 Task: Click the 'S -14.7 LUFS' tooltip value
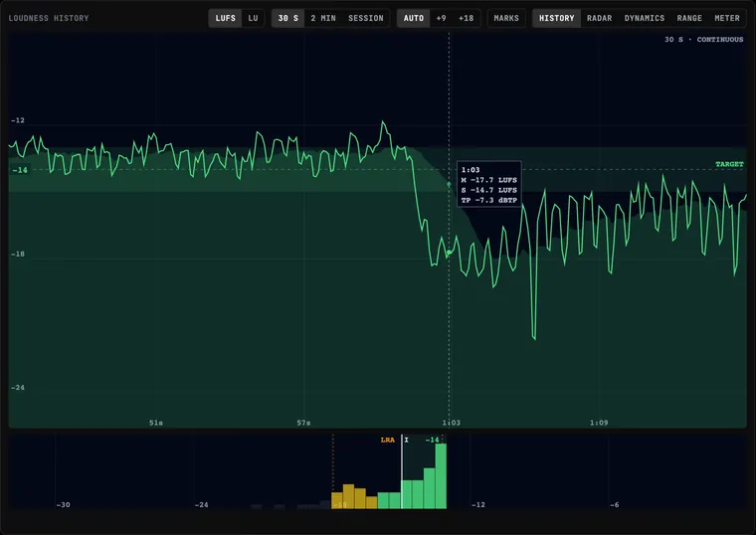click(488, 190)
